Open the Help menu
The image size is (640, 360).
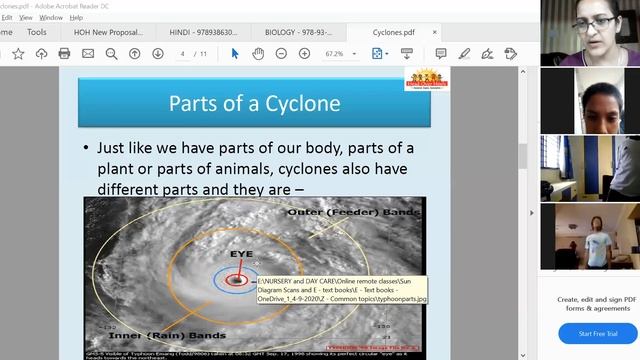(76, 18)
